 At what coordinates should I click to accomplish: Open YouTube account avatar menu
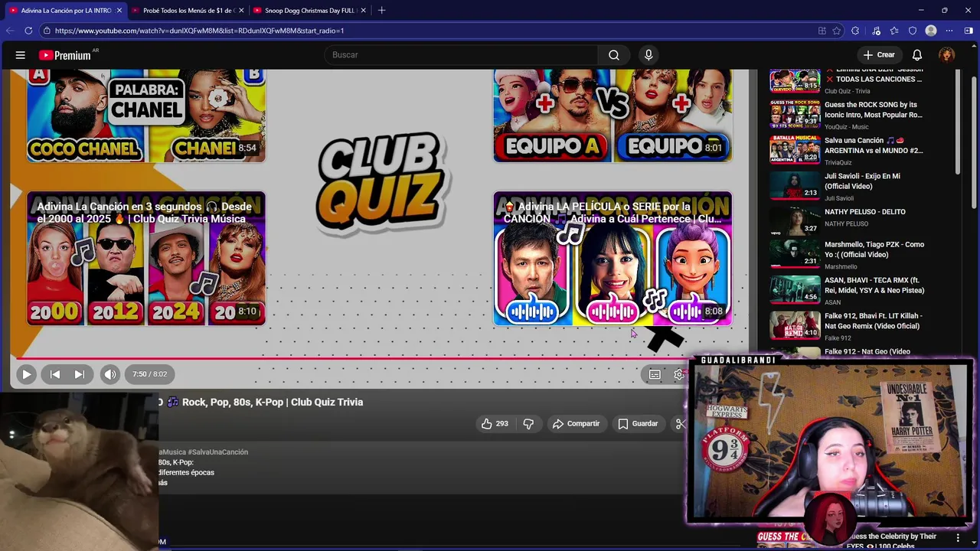tap(947, 55)
